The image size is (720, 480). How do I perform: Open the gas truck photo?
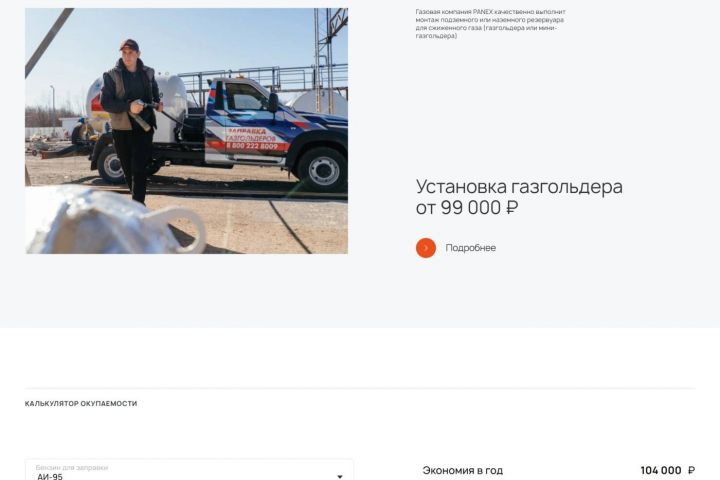coord(186,131)
